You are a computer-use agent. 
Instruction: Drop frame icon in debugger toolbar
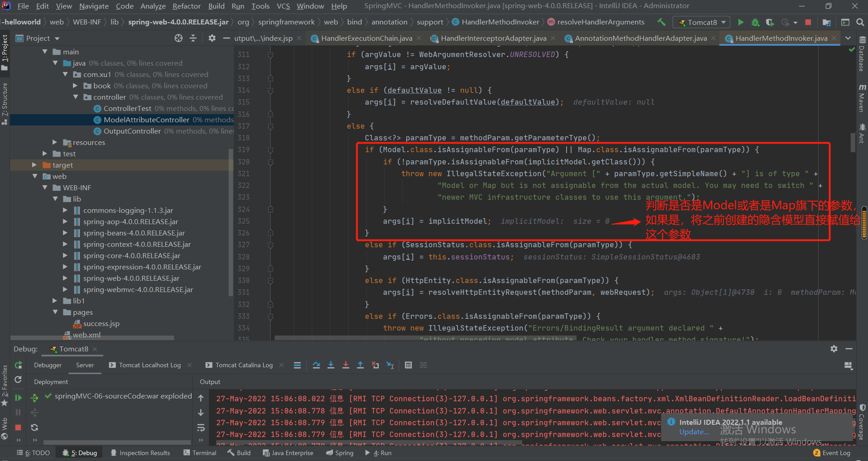point(375,365)
